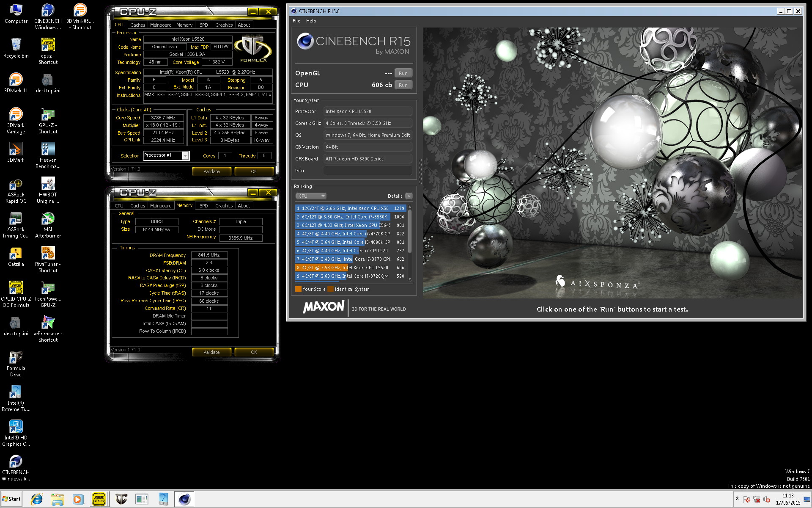Open the Caches tab in the top CPU-Z window
812x508 pixels.
(x=137, y=25)
